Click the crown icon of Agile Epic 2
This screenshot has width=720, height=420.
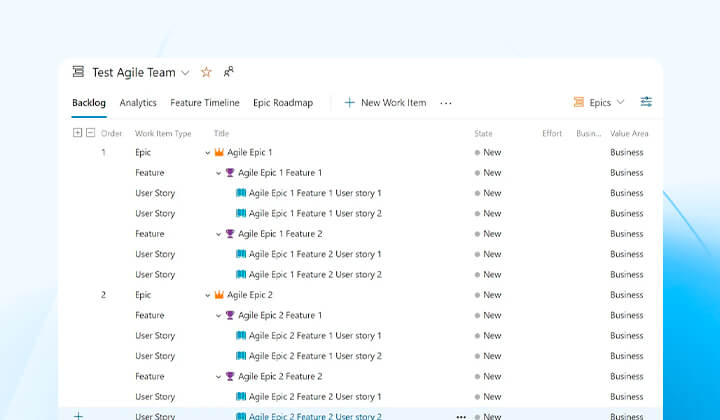[x=219, y=295]
